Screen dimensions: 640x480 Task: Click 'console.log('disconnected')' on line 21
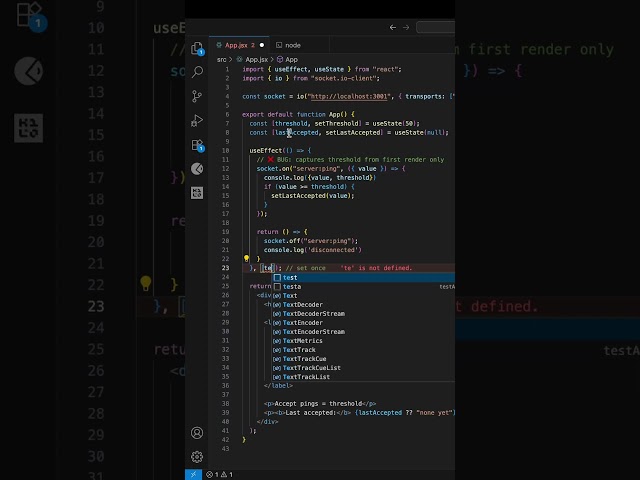[313, 250]
